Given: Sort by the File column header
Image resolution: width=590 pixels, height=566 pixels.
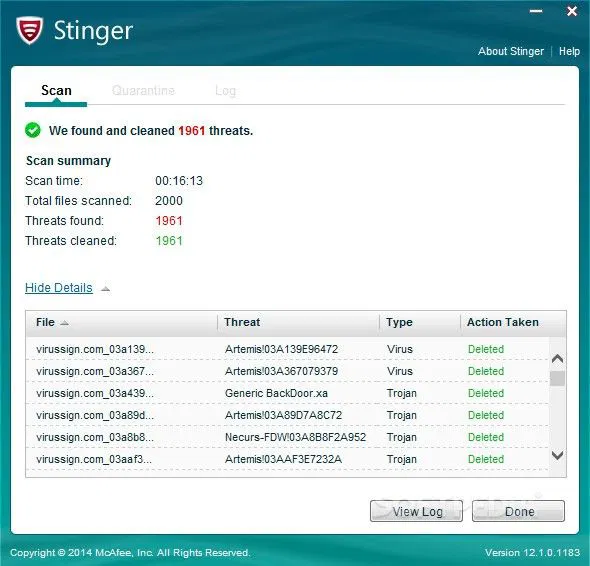Looking at the screenshot, I should pyautogui.click(x=121, y=323).
